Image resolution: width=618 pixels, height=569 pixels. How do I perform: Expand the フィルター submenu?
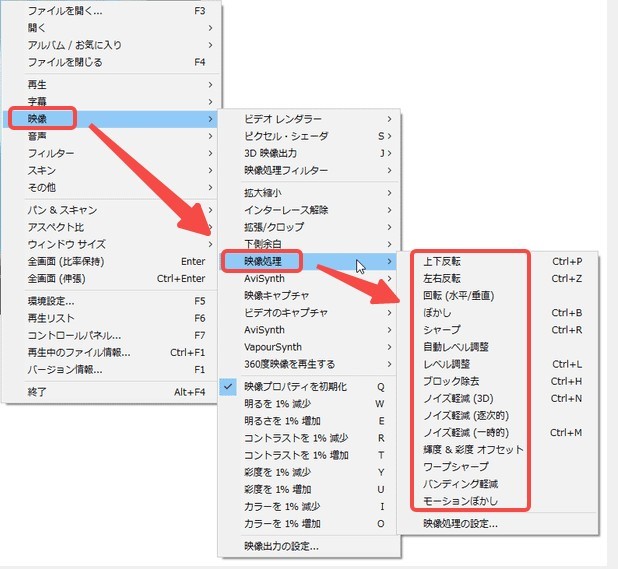(x=110, y=153)
